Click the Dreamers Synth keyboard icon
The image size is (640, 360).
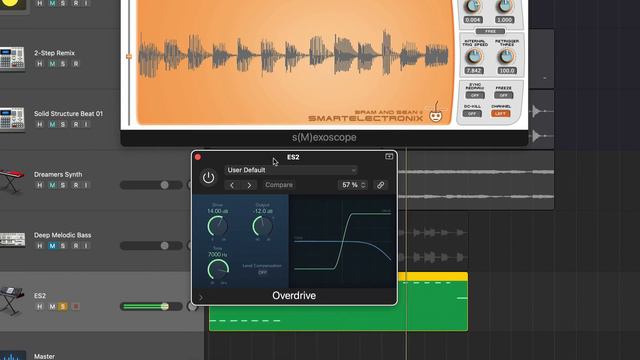coord(11,181)
